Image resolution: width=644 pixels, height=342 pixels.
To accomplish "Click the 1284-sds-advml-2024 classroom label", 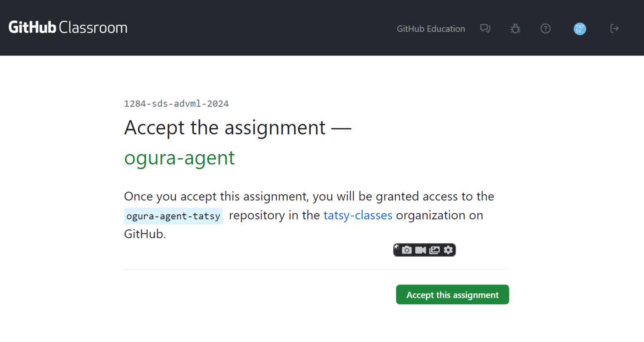I will click(x=176, y=104).
